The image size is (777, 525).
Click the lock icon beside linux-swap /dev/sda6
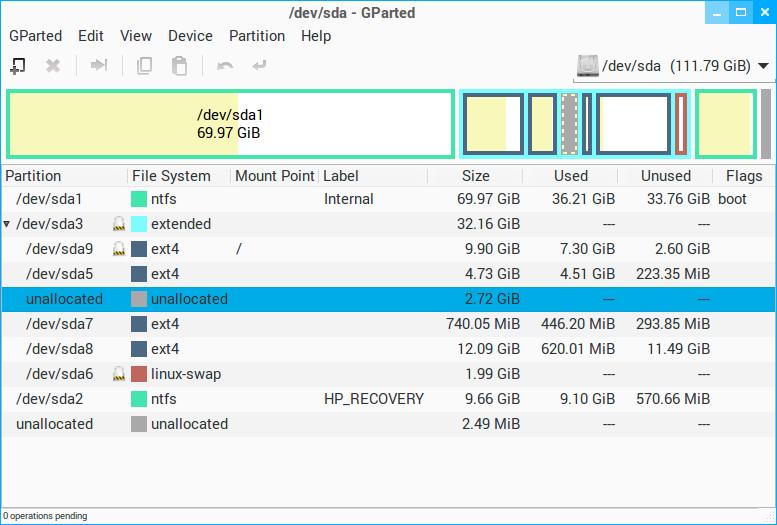118,374
